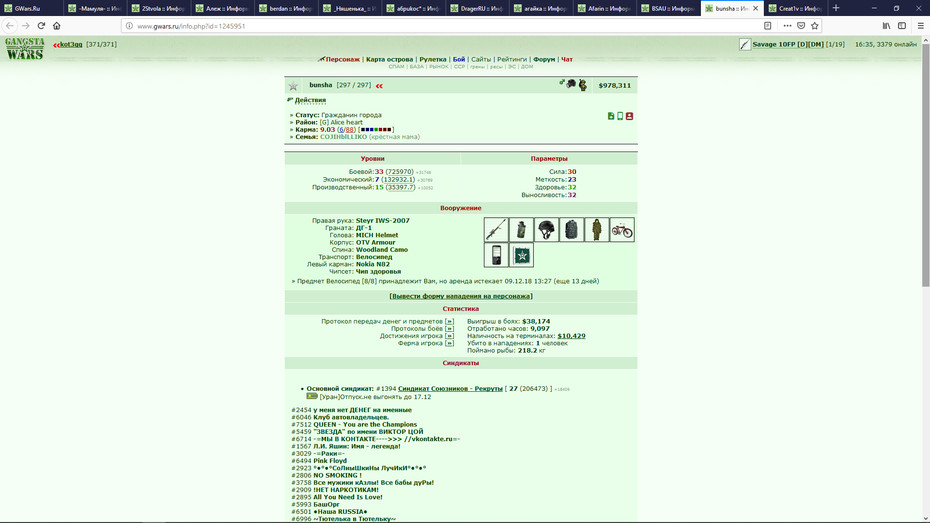Click the syndicate badge before [Уран] note

tap(312, 396)
